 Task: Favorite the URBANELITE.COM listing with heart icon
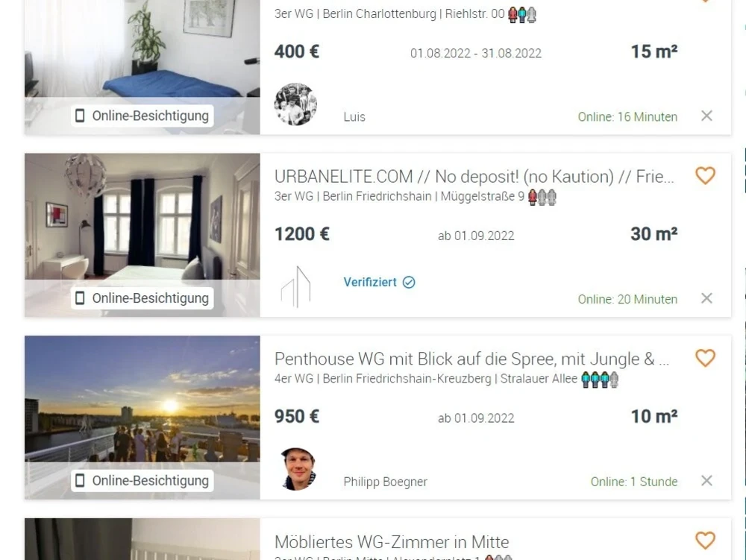pyautogui.click(x=705, y=175)
